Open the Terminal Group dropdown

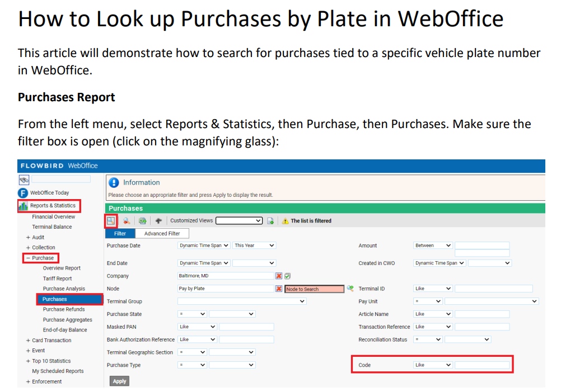click(242, 301)
